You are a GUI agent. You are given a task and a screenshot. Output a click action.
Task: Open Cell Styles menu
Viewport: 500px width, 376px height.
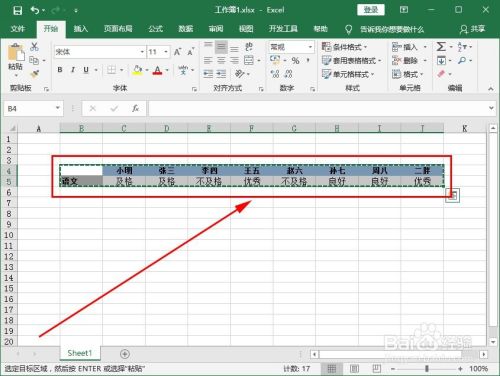pyautogui.click(x=348, y=74)
